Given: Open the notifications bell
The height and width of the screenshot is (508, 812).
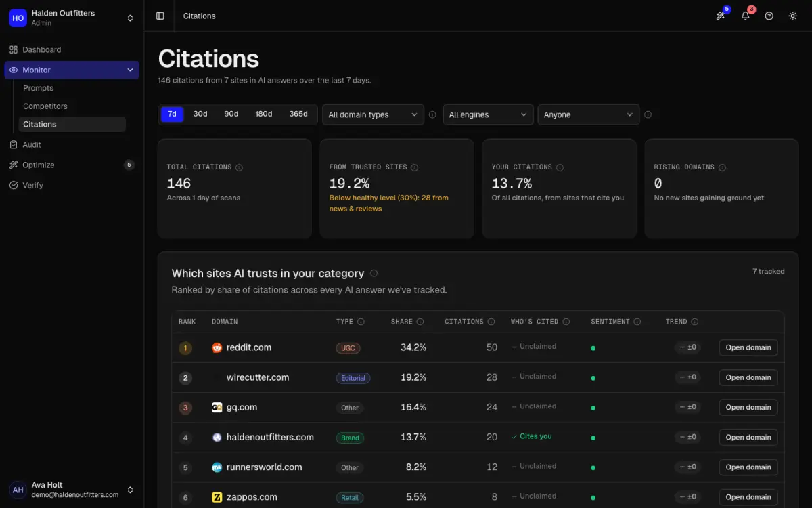Looking at the screenshot, I should coord(745,16).
